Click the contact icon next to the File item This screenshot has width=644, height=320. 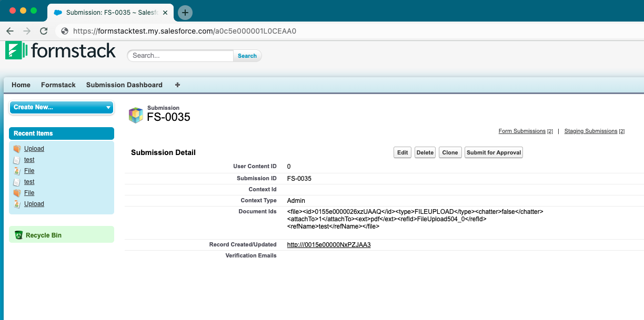click(17, 171)
